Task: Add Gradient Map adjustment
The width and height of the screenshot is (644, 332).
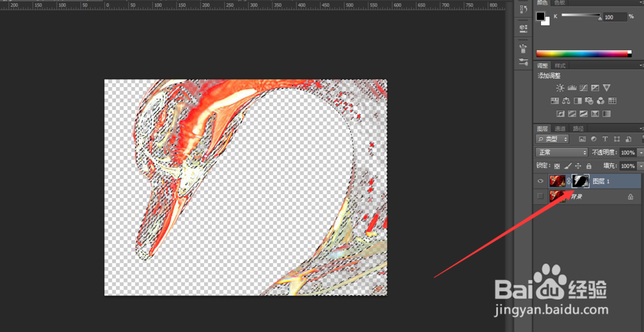Action: click(x=607, y=114)
